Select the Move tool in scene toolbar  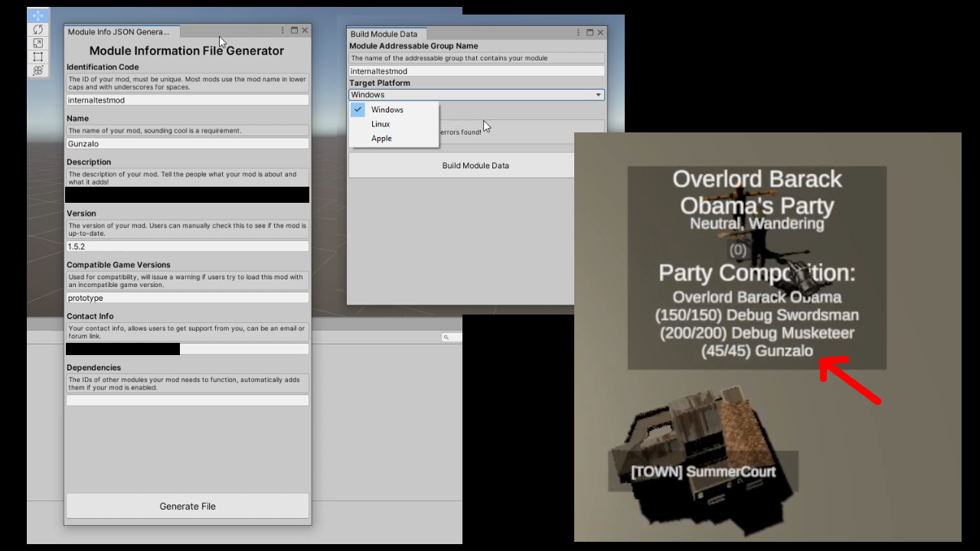click(38, 15)
